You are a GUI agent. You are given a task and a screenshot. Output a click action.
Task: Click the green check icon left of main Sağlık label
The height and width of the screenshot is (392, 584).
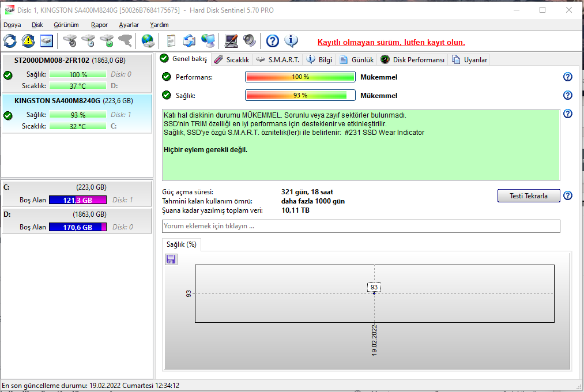click(x=167, y=95)
